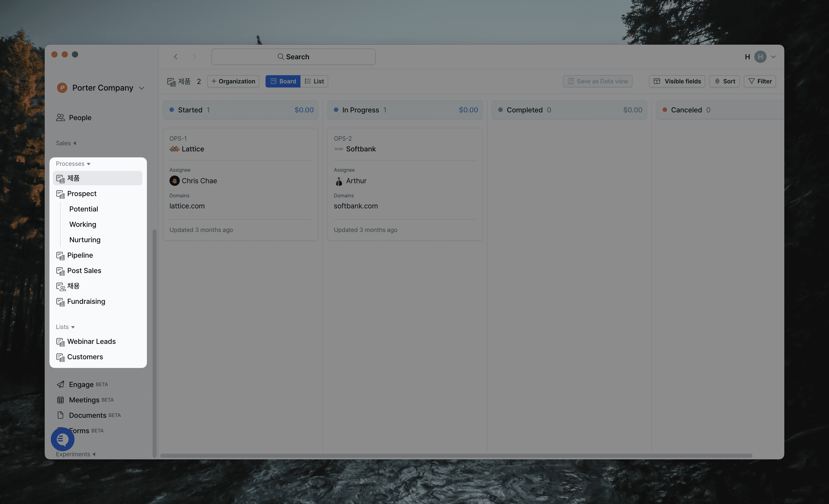Open Meetings via calendar icon
The width and height of the screenshot is (829, 504).
[x=61, y=400]
